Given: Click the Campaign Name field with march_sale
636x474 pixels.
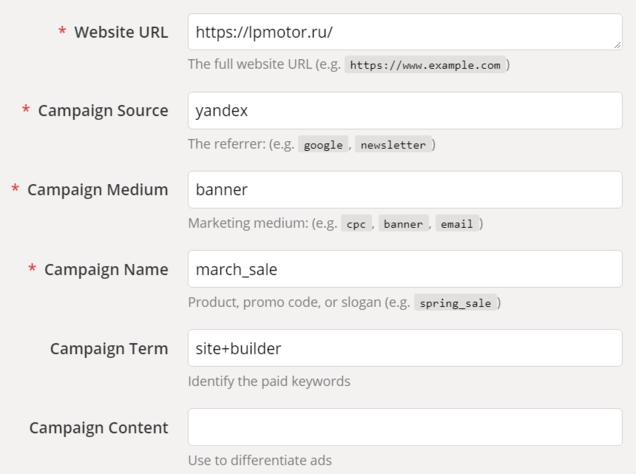Looking at the screenshot, I should pyautogui.click(x=405, y=269).
